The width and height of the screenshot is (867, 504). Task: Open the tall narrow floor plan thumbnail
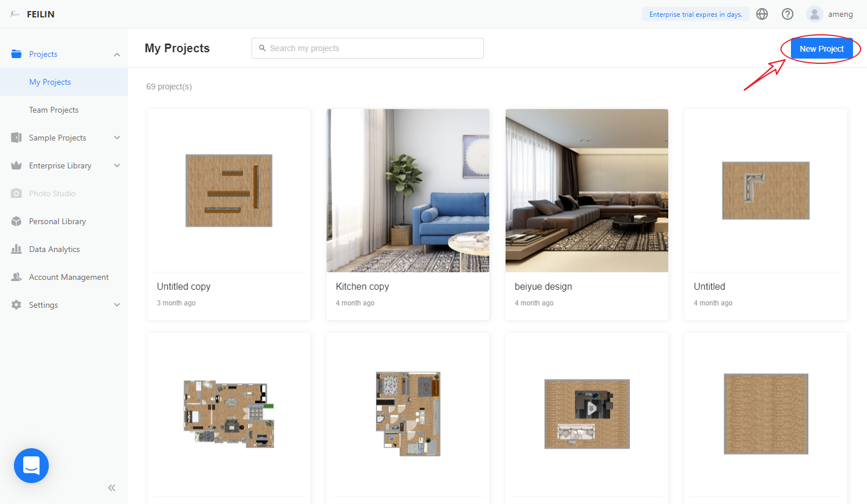click(408, 414)
